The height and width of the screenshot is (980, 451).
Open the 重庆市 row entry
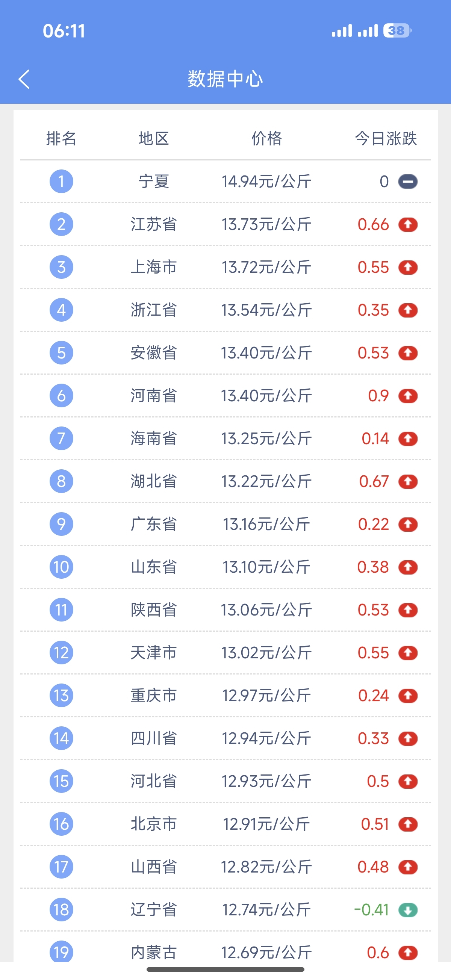226,696
